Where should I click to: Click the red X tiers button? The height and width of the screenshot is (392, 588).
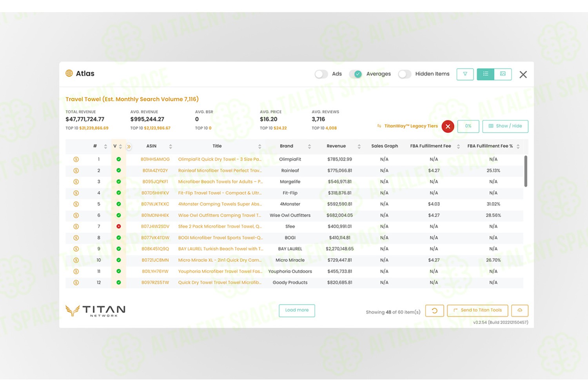[x=448, y=126]
